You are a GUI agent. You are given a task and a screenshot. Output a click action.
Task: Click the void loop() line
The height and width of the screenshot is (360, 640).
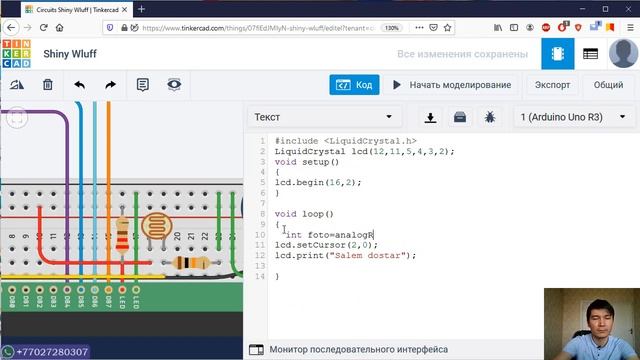[x=304, y=214]
